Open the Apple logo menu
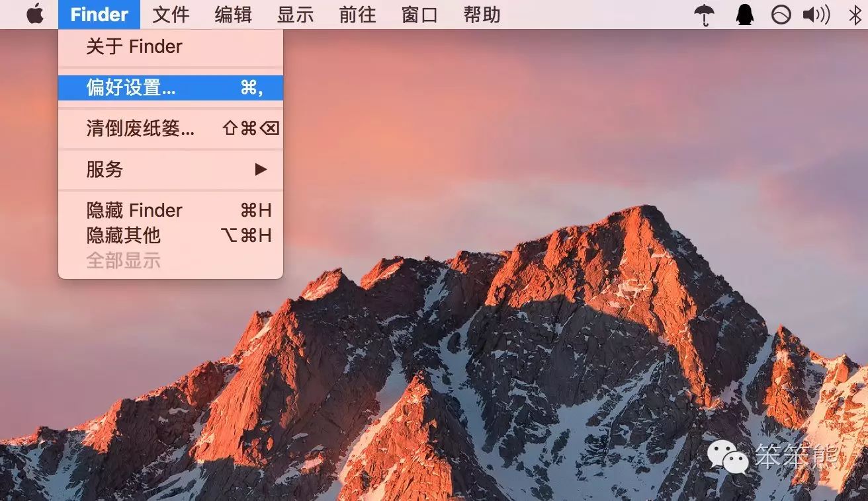 (35, 15)
